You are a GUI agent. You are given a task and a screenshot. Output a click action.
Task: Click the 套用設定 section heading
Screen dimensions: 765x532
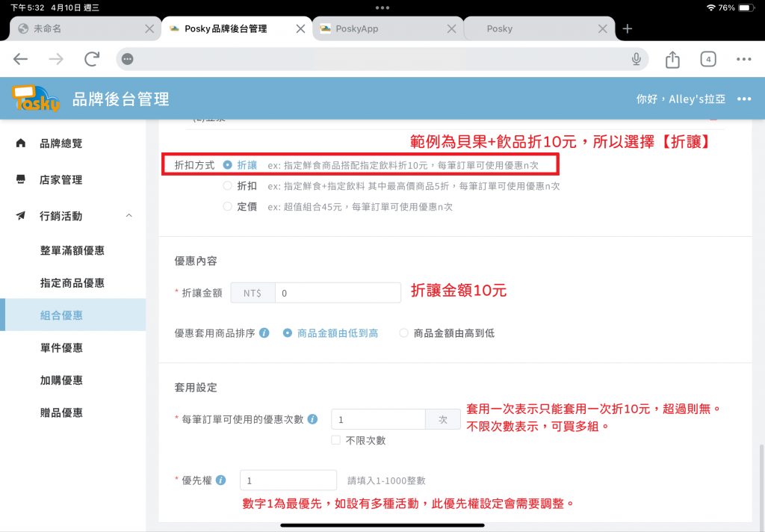(x=196, y=388)
